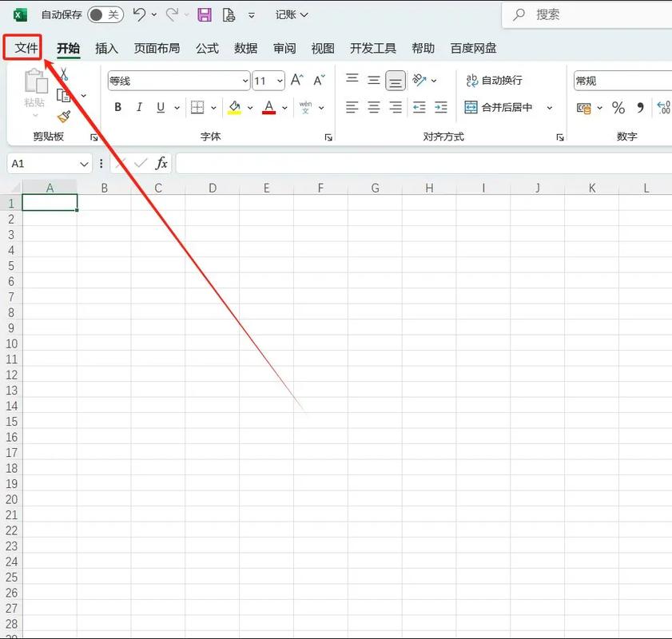Screen dimensions: 672x639
Task: Switch to the 插入 tab
Action: [106, 48]
